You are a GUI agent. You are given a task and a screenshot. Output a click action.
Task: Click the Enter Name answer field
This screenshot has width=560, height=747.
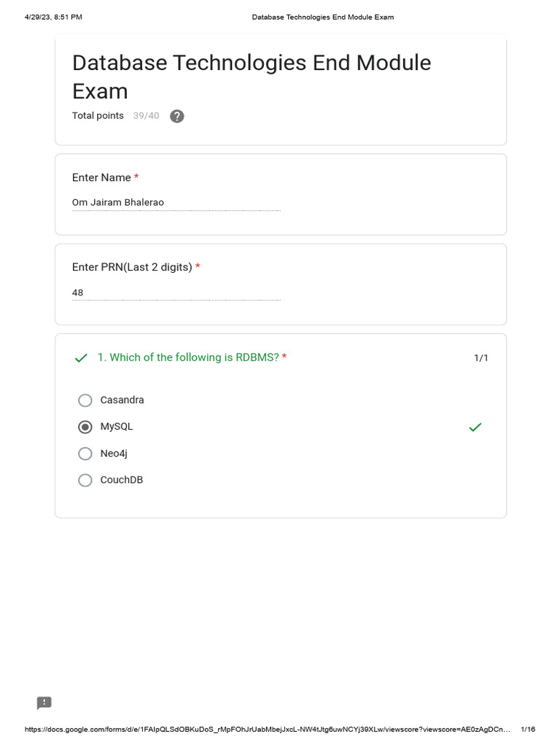point(176,203)
